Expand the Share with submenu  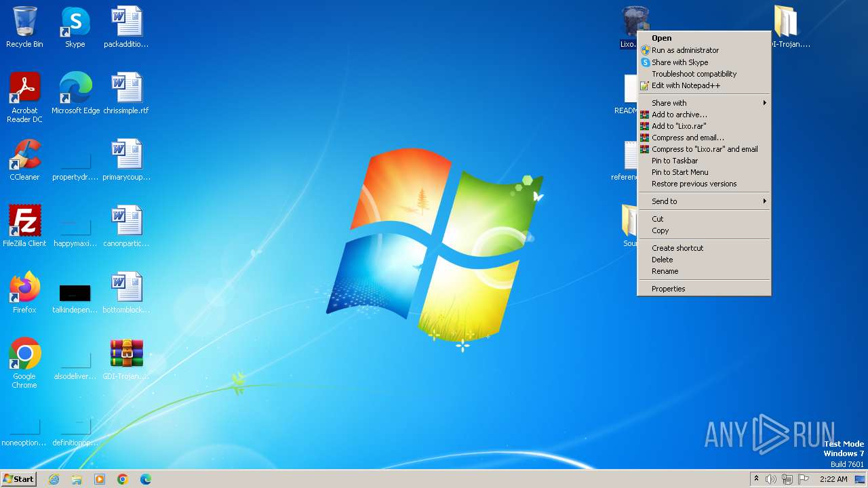coord(704,103)
